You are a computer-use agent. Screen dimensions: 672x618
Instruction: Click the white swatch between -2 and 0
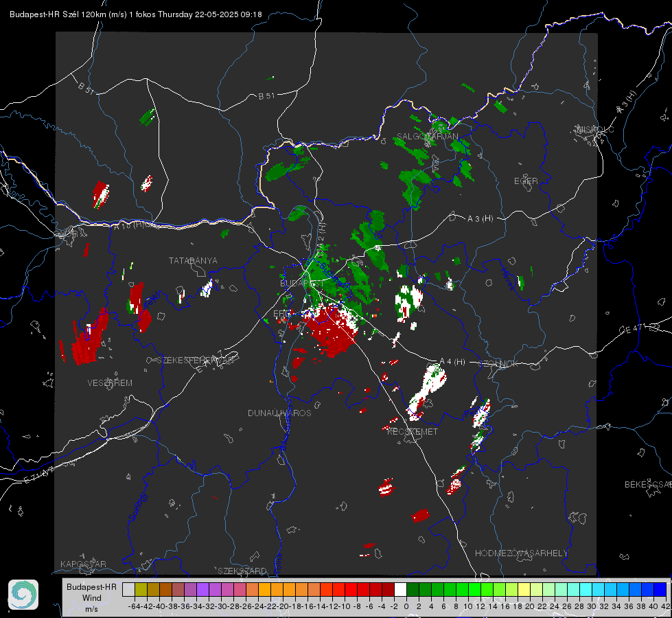coord(400,589)
